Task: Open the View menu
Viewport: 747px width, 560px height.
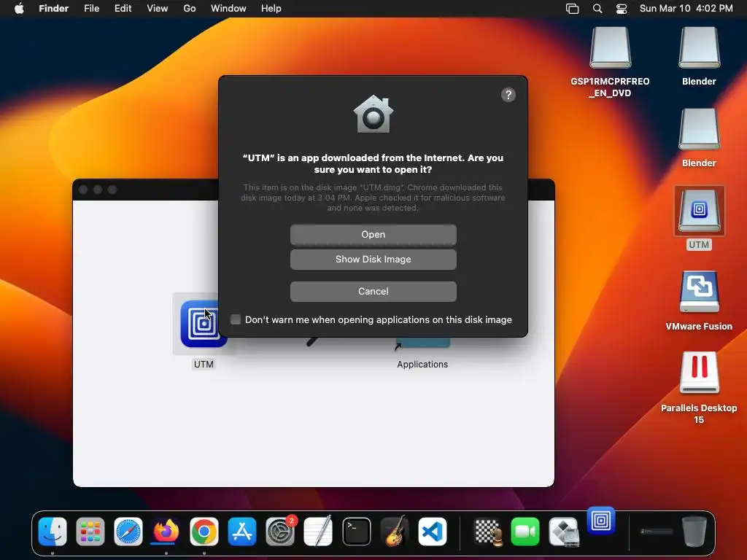Action: pyautogui.click(x=158, y=9)
